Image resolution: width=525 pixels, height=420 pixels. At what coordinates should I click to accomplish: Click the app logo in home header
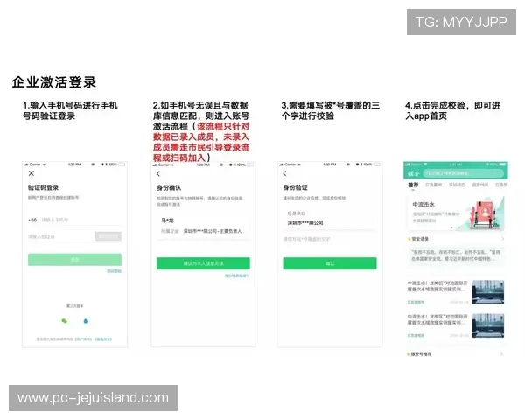[x=414, y=173]
